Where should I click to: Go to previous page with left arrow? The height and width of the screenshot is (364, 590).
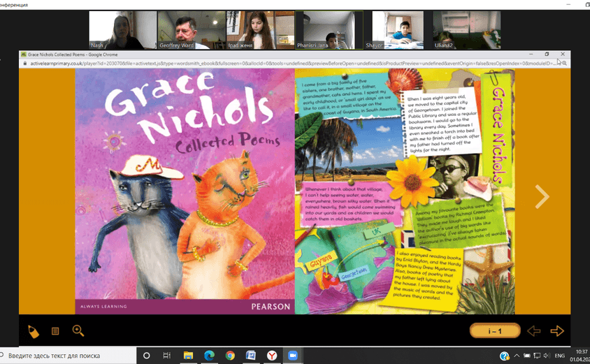click(533, 331)
